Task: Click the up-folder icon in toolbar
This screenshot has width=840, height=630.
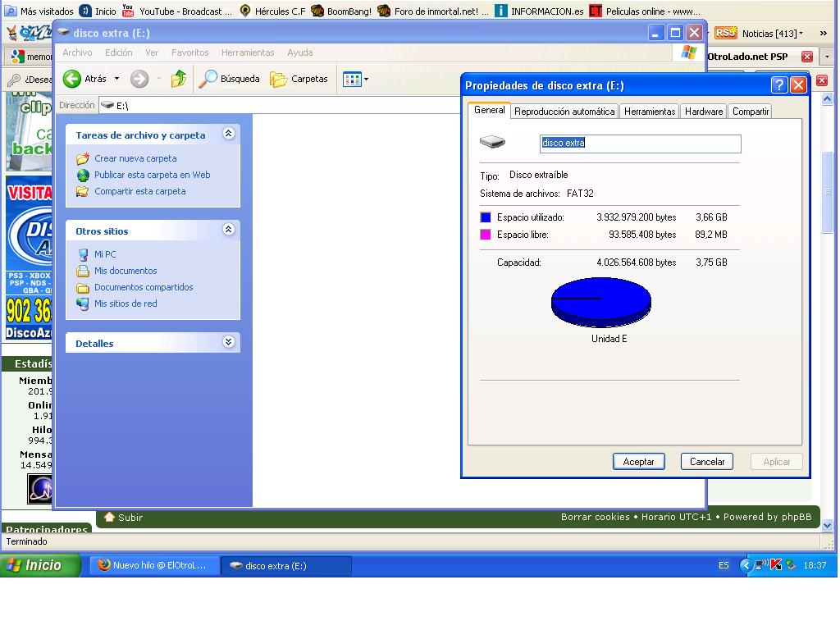Action: click(178, 79)
